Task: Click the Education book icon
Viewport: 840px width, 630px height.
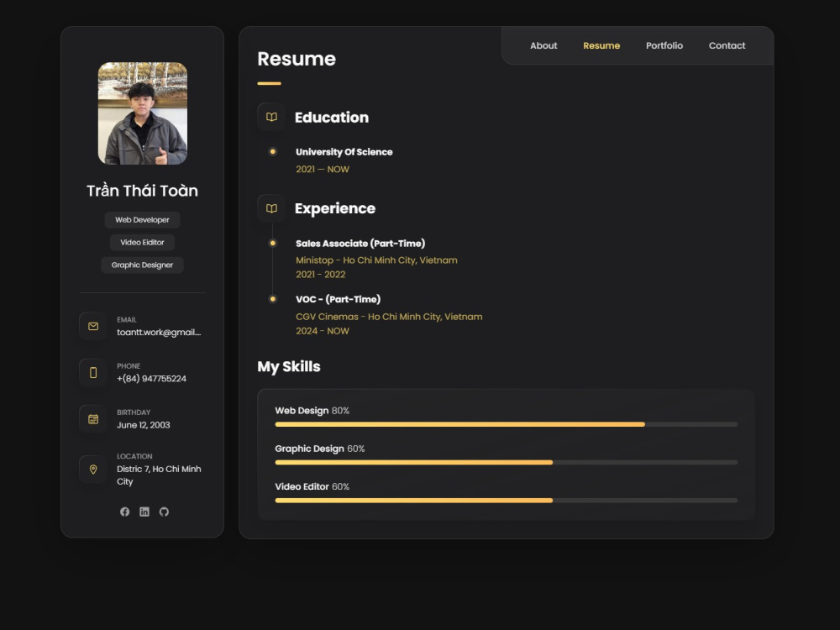Action: coord(271,117)
